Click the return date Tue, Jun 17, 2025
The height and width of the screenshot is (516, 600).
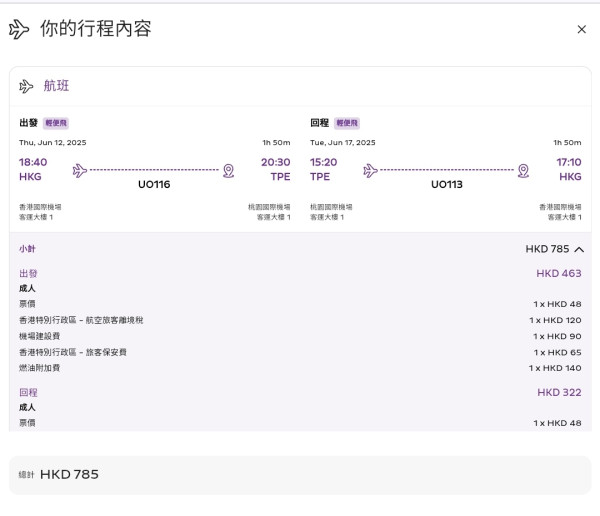(x=343, y=142)
